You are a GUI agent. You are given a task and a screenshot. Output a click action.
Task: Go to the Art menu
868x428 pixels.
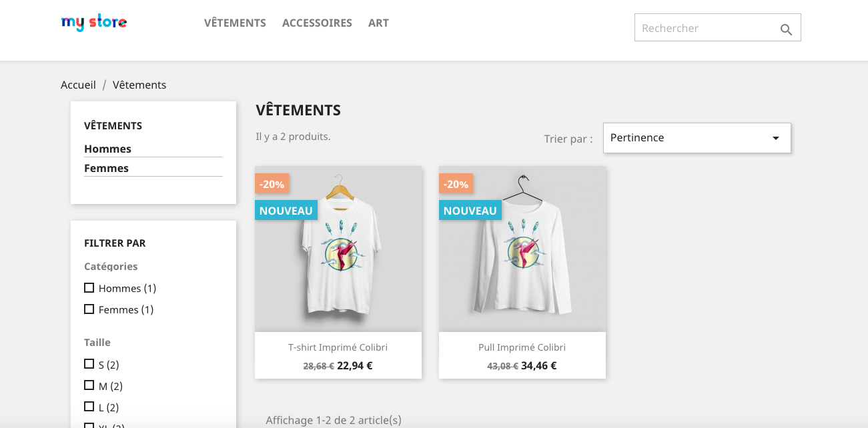pyautogui.click(x=378, y=23)
